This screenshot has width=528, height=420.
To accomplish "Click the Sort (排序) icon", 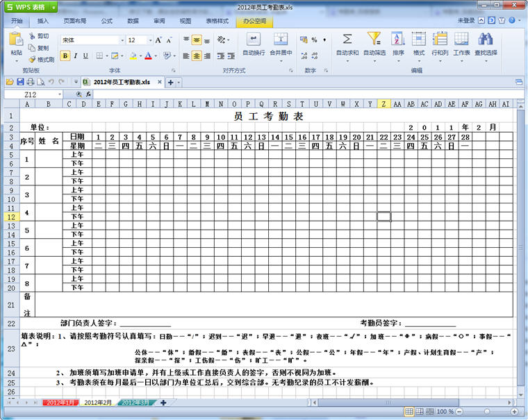I will point(398,40).
